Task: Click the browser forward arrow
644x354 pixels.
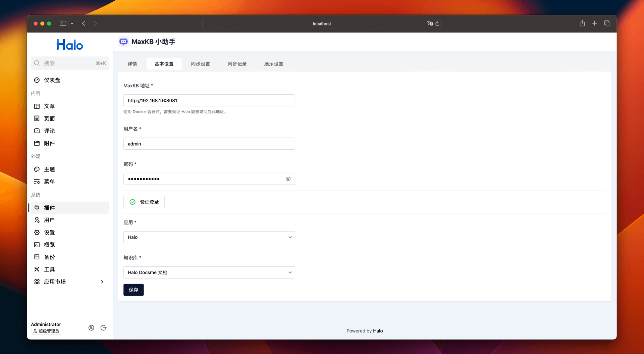Action: [x=96, y=23]
